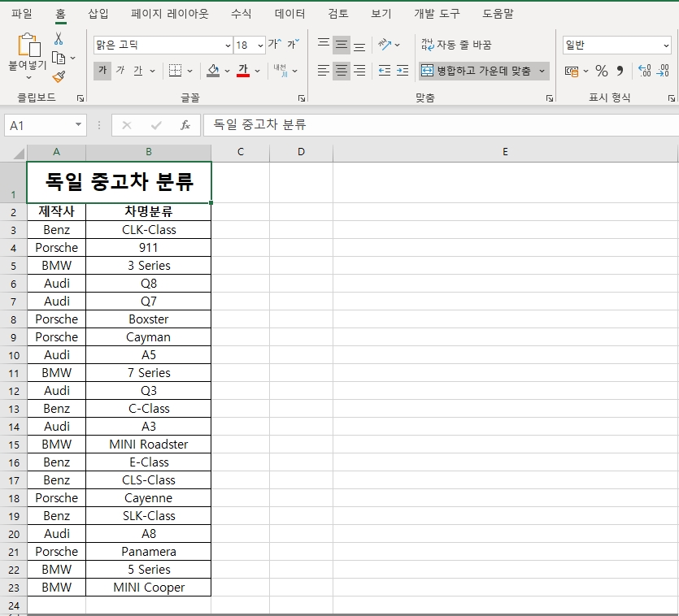Apply fill color paint bucket icon
Viewport: 679px width, 616px height.
click(x=212, y=71)
